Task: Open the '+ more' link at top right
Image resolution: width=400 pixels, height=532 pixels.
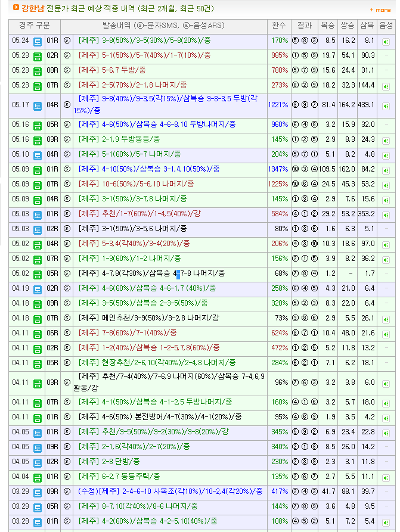Action: [380, 10]
